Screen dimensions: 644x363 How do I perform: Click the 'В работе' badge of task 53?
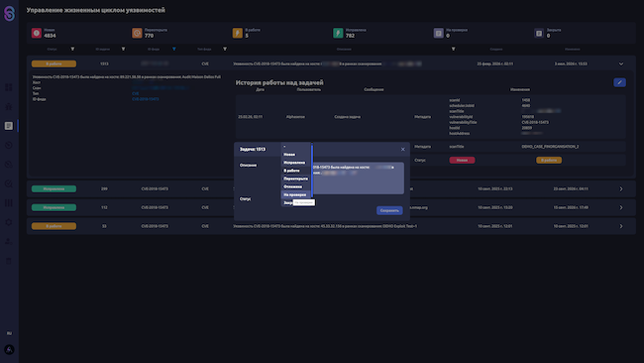pyautogui.click(x=54, y=226)
